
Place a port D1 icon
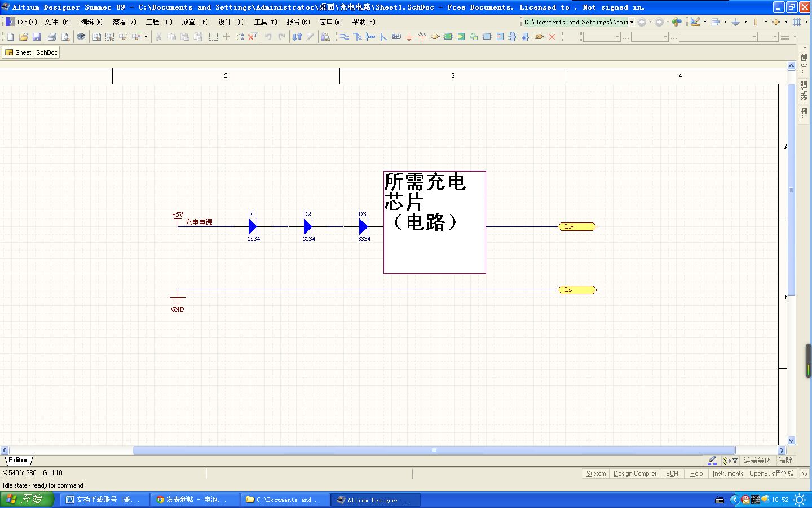point(539,37)
